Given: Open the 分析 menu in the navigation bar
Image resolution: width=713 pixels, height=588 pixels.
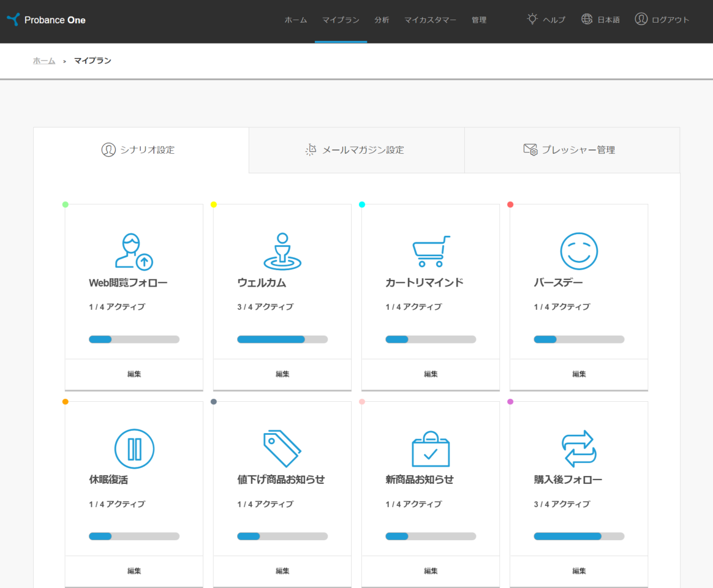Looking at the screenshot, I should [x=382, y=20].
